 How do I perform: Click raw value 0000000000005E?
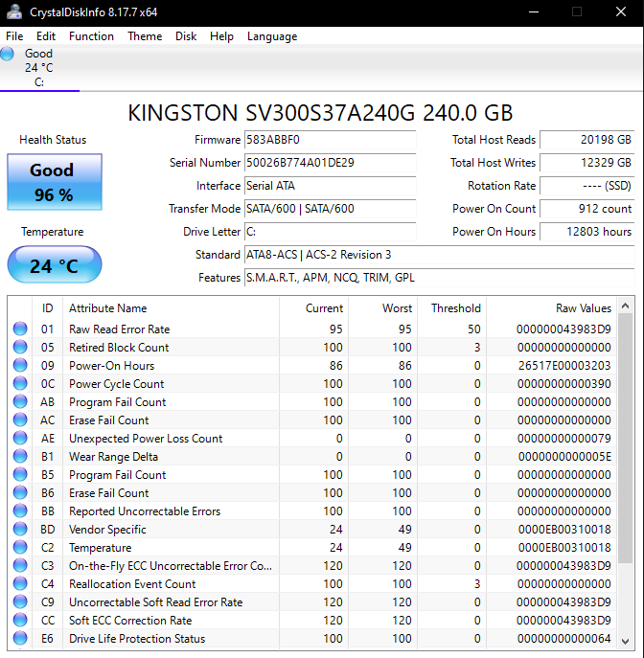point(564,457)
